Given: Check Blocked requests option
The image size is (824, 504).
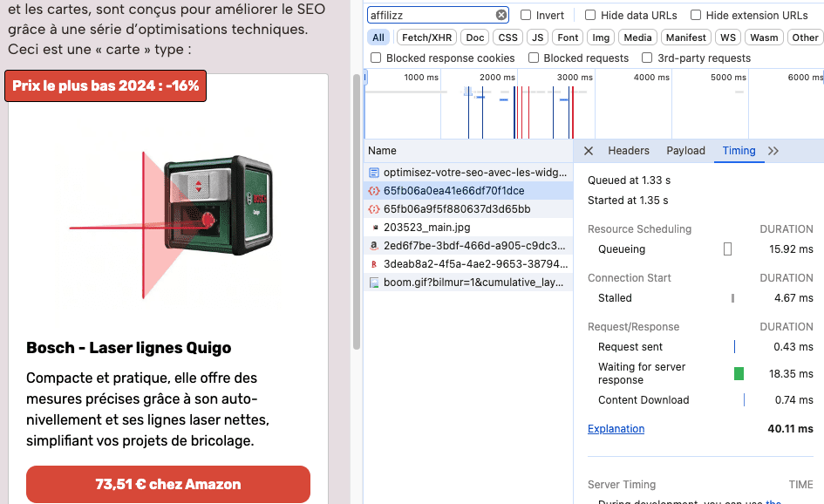Looking at the screenshot, I should point(534,58).
